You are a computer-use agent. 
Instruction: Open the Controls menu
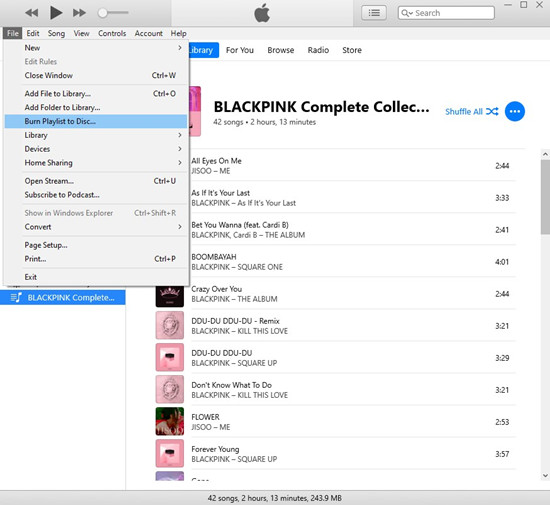(112, 33)
